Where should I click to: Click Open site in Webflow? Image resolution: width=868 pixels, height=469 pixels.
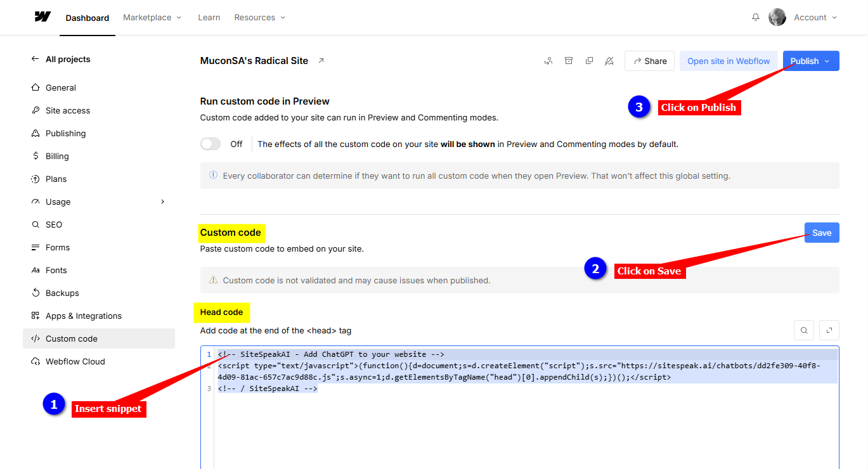[729, 61]
